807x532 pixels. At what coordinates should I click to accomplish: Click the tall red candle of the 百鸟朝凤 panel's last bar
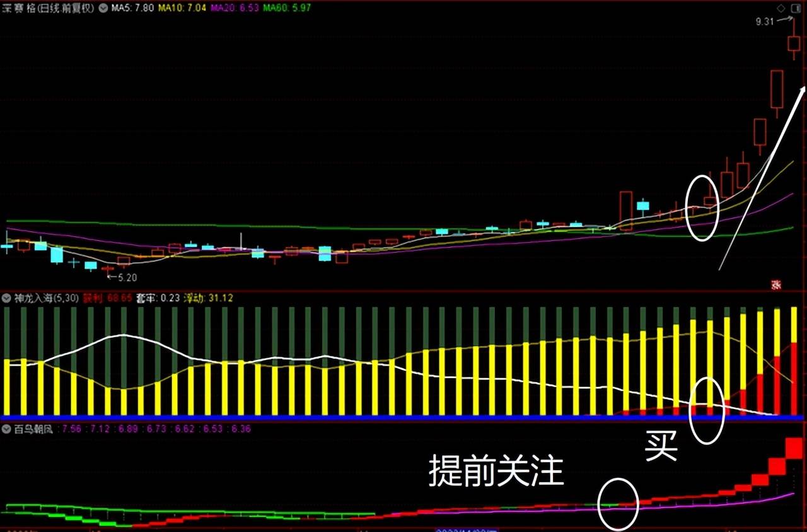click(x=794, y=448)
